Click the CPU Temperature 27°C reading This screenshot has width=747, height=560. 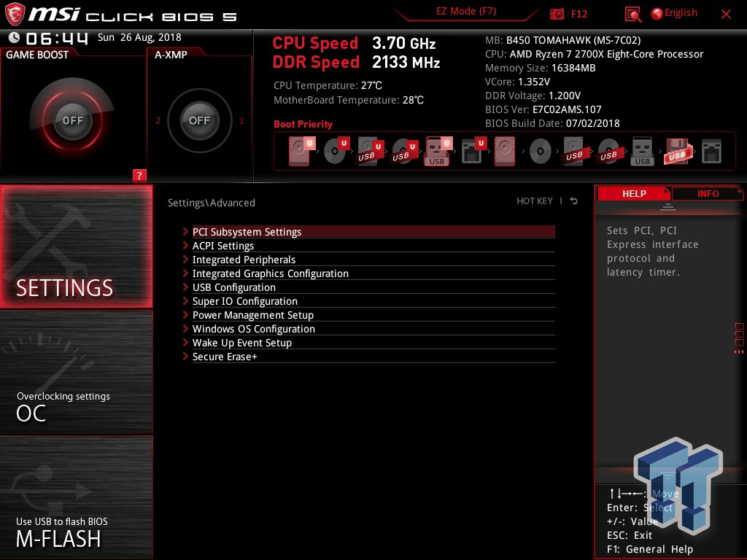coord(328,86)
